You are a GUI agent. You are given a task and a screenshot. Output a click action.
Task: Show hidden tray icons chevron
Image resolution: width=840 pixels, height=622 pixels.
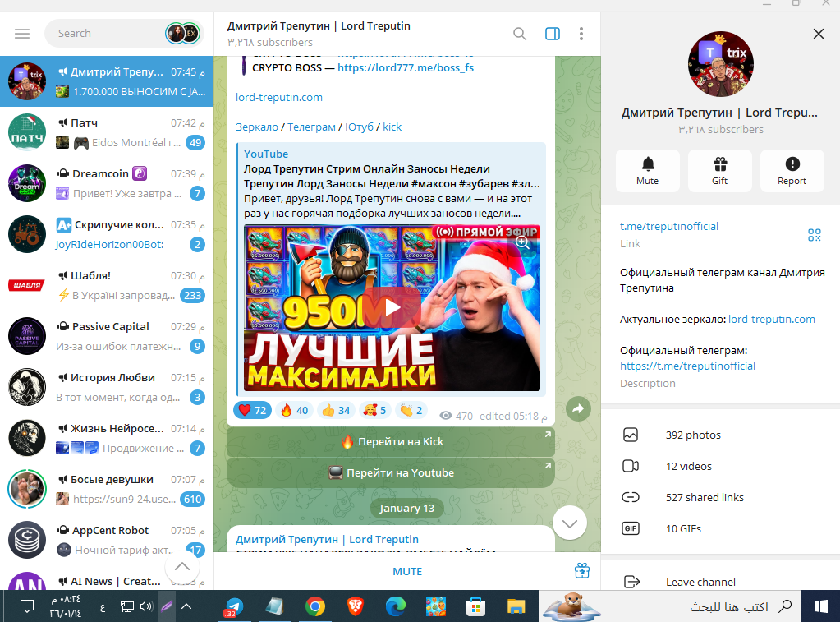(x=186, y=606)
